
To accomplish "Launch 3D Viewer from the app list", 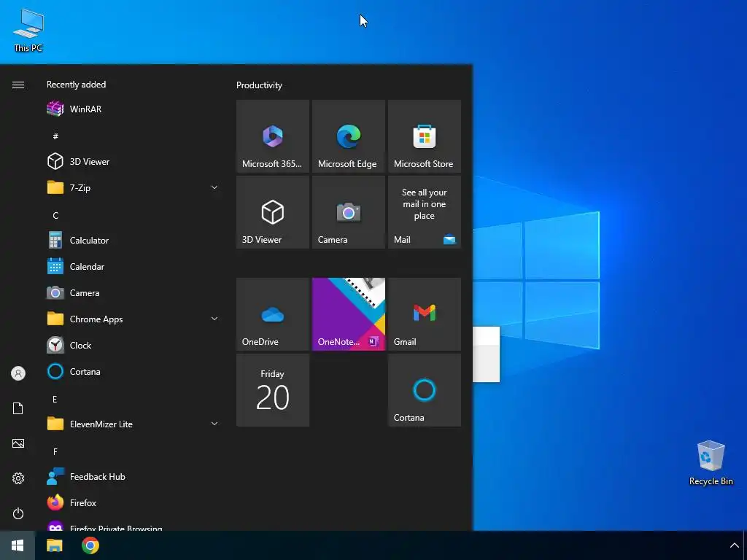I will pos(133,161).
